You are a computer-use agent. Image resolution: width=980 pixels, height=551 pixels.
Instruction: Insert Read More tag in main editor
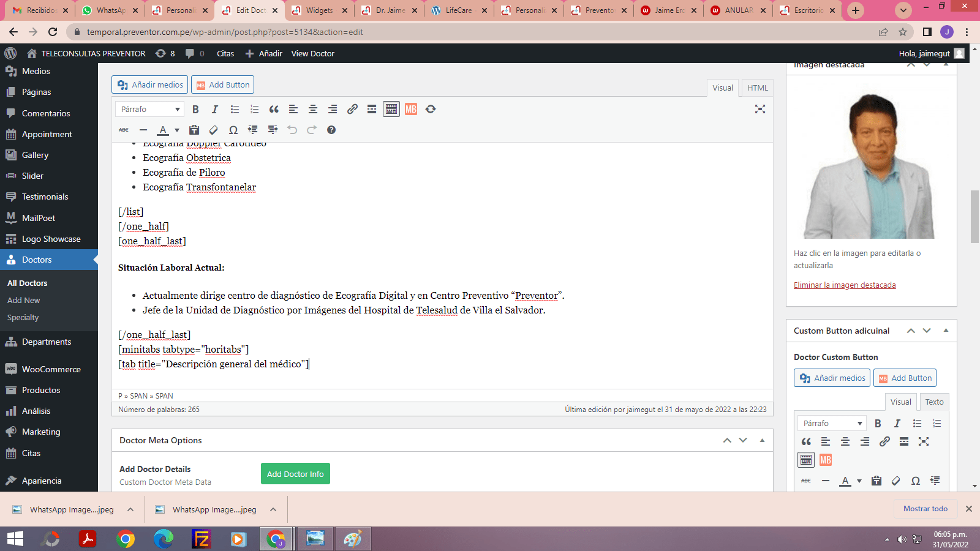tap(372, 109)
